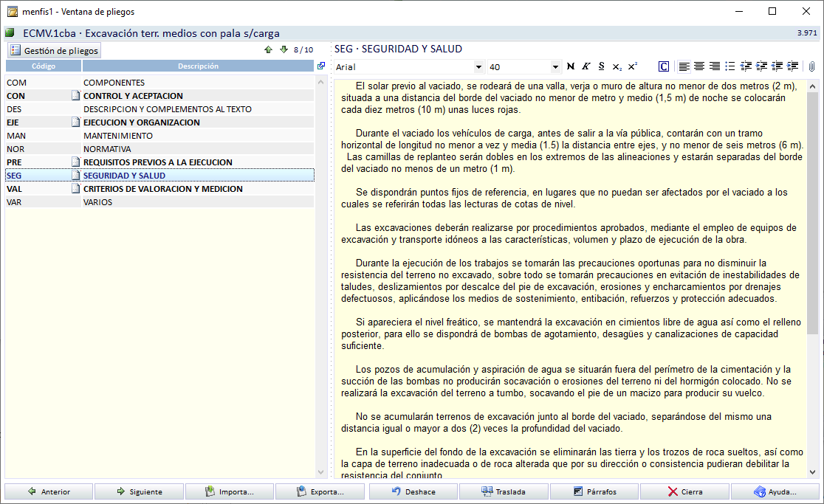The image size is (824, 504).
Task: Click the first right-arrow indent icon
Action: 761,66
